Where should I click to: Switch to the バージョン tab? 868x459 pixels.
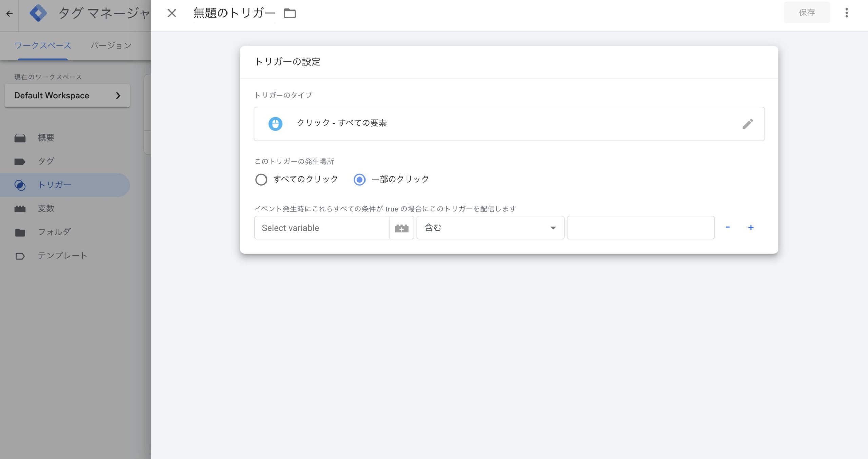point(111,45)
